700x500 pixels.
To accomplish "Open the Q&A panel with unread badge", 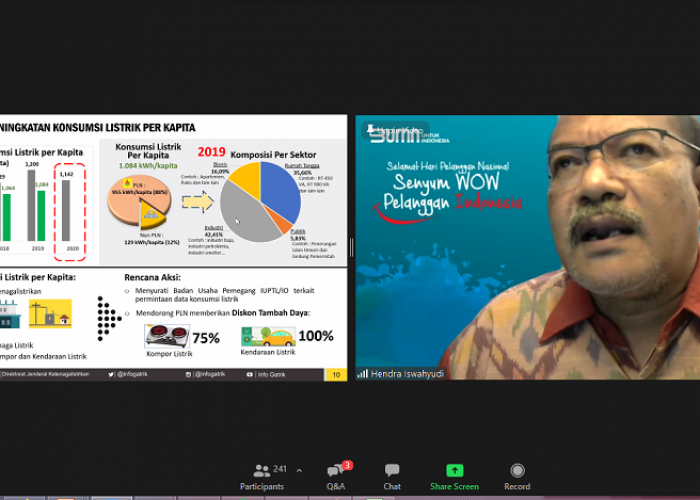I will pyautogui.click(x=336, y=476).
